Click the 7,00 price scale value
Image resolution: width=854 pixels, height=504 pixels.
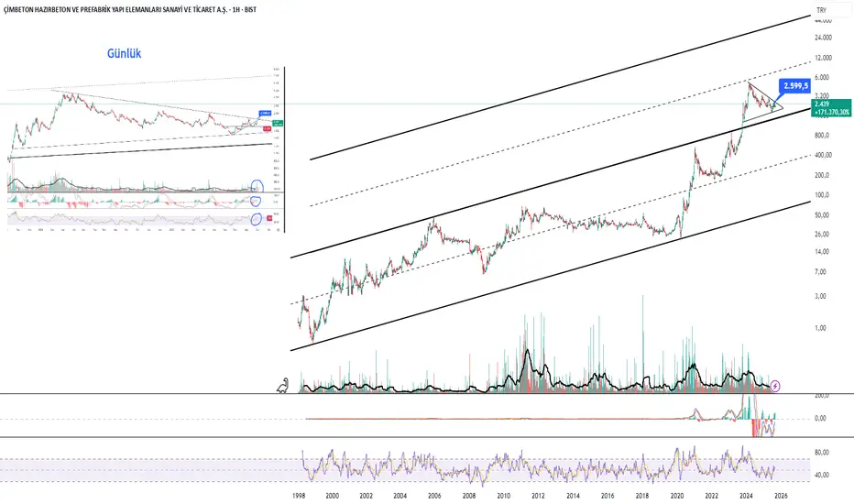coord(820,272)
